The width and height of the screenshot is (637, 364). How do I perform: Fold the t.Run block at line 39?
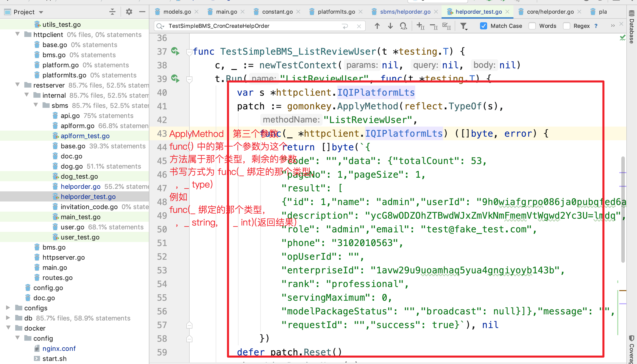[189, 79]
